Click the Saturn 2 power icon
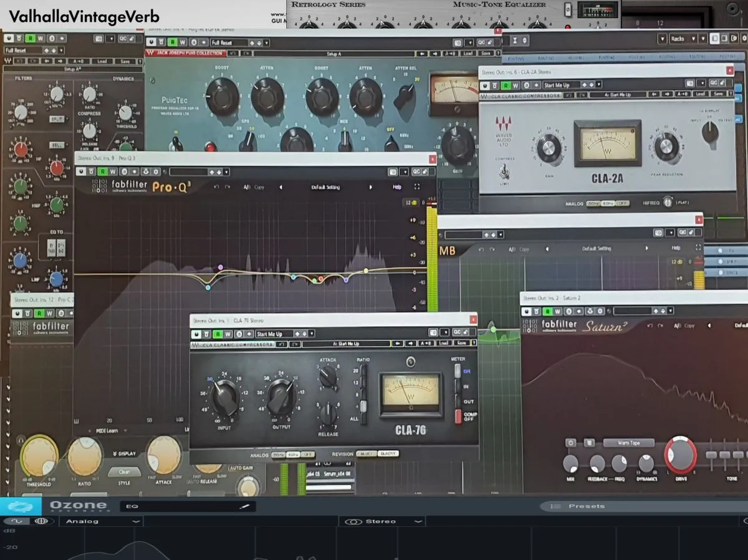Image resolution: width=748 pixels, height=560 pixels. (570, 443)
